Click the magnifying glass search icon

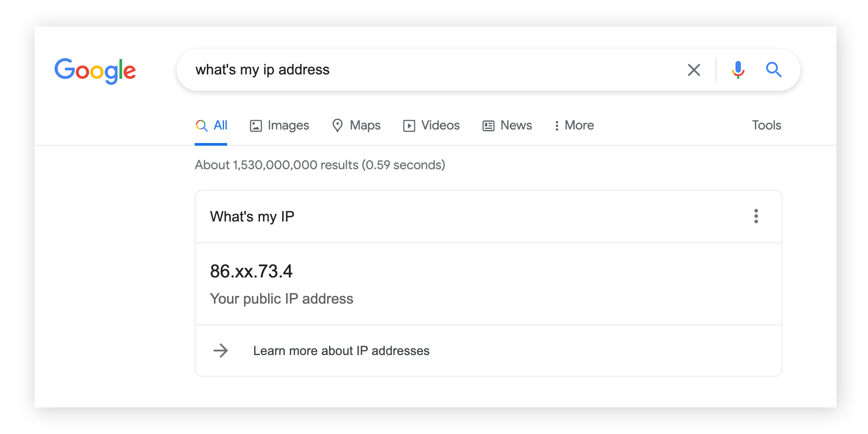click(773, 70)
